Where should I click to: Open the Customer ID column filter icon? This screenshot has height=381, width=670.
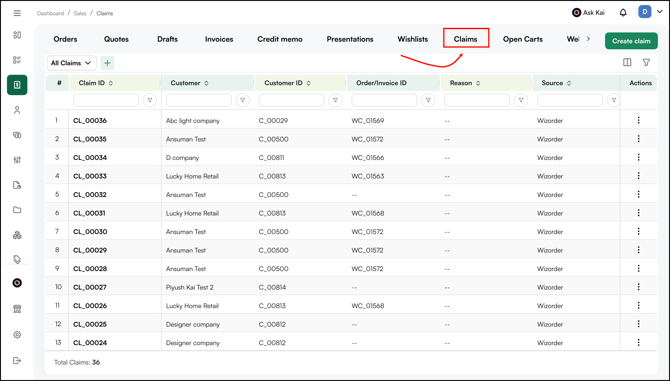click(x=335, y=100)
